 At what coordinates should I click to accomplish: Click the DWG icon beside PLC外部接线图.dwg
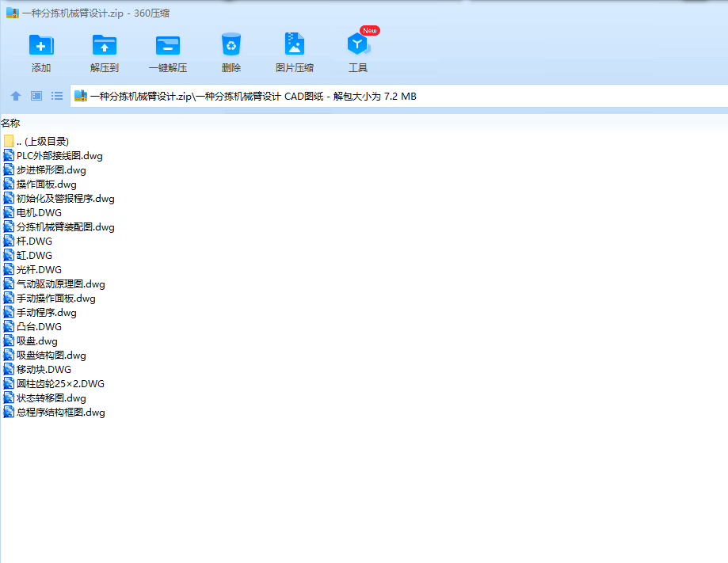(x=9, y=155)
